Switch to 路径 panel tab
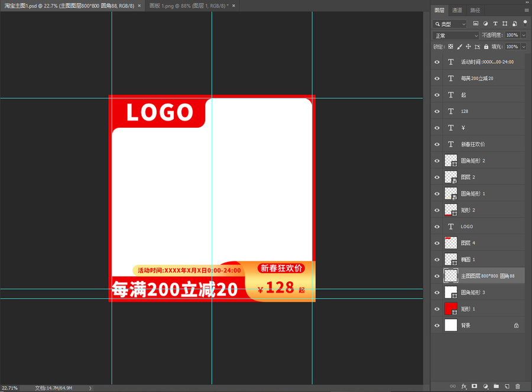 point(475,10)
